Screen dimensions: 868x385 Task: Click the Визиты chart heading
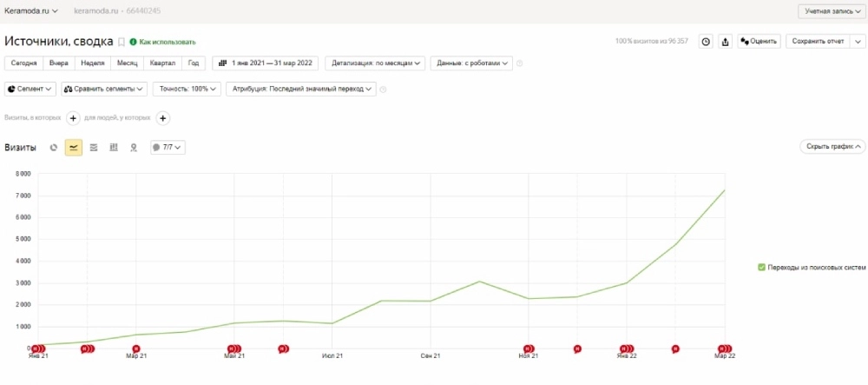point(21,148)
